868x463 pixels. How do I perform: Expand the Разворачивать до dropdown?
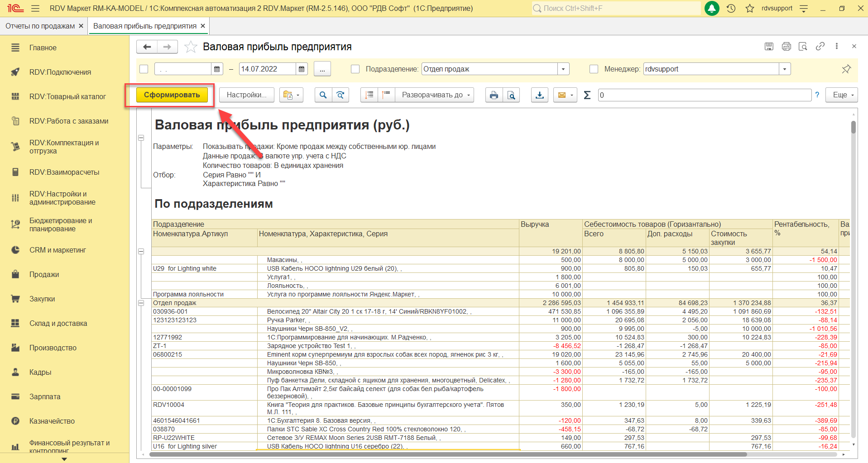pos(434,95)
